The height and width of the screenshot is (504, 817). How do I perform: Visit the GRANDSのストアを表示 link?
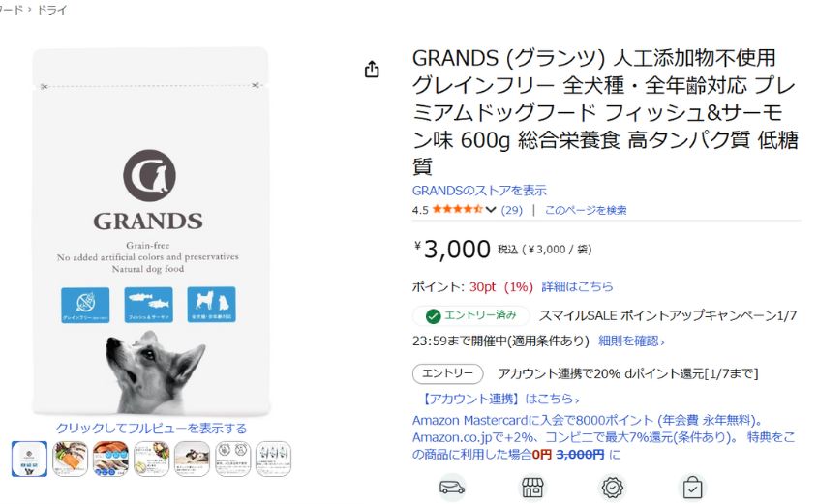coord(479,191)
